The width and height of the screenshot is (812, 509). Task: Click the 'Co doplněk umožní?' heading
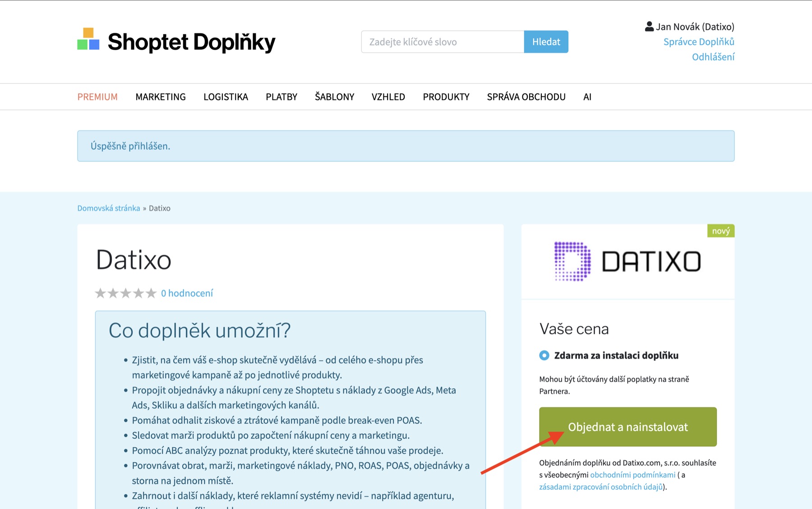[199, 330]
